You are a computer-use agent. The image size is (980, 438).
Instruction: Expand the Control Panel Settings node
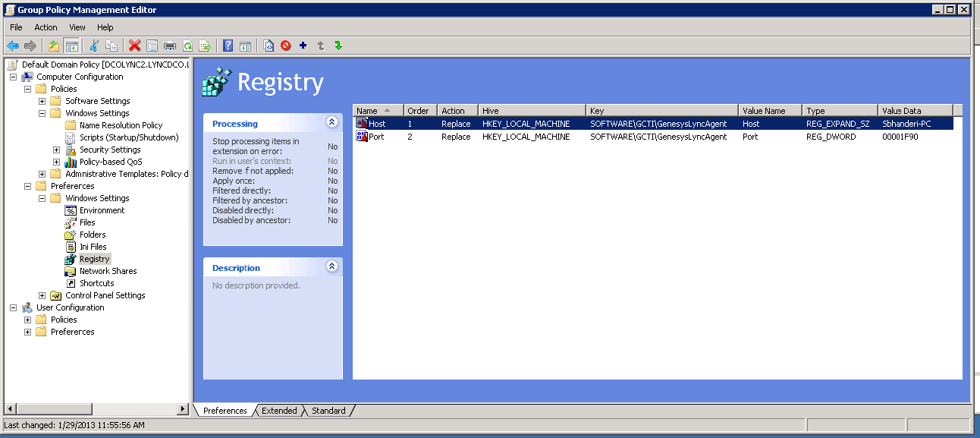[x=42, y=295]
